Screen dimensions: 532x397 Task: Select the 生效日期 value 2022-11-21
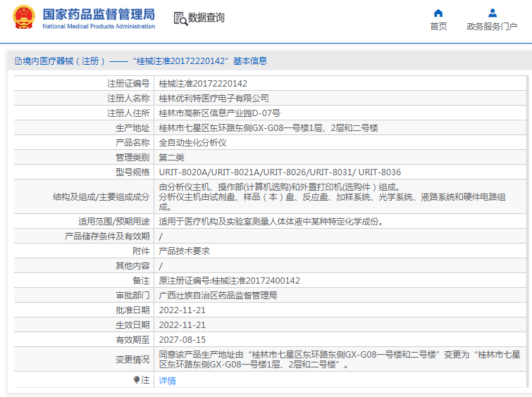coord(183,325)
